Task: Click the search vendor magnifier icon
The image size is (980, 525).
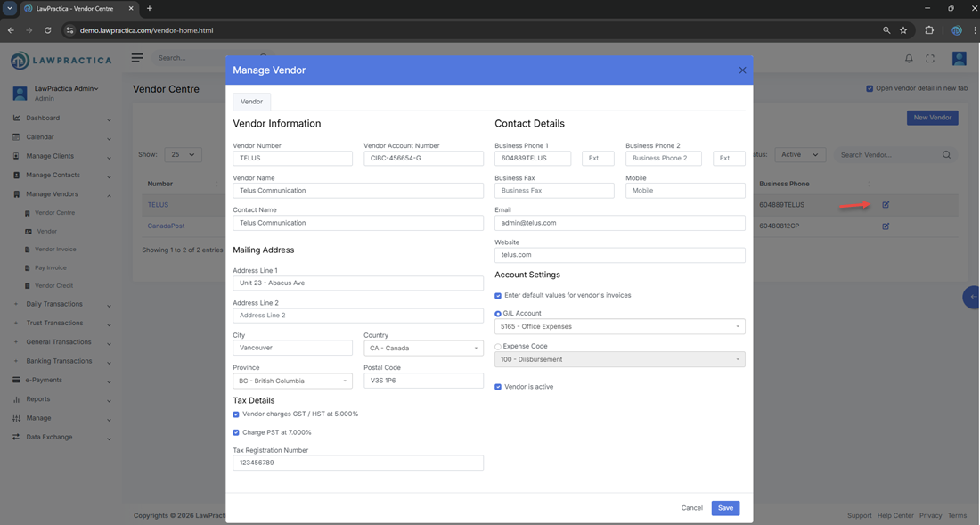Action: (x=946, y=155)
